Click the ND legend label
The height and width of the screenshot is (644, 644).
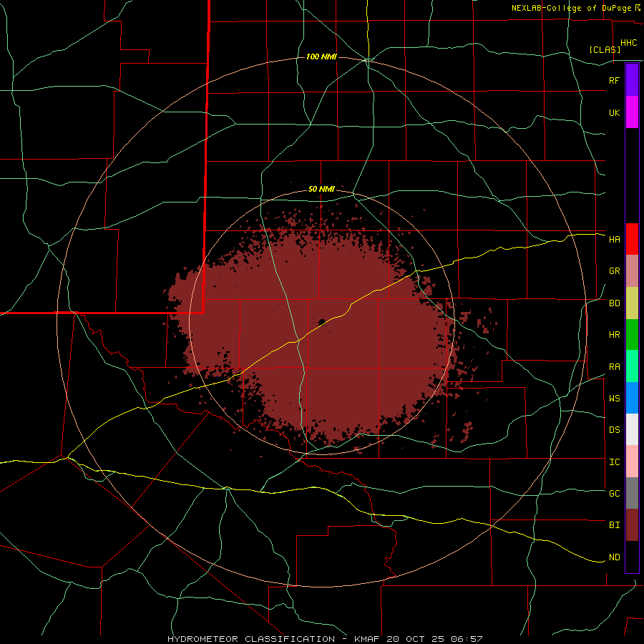[614, 557]
